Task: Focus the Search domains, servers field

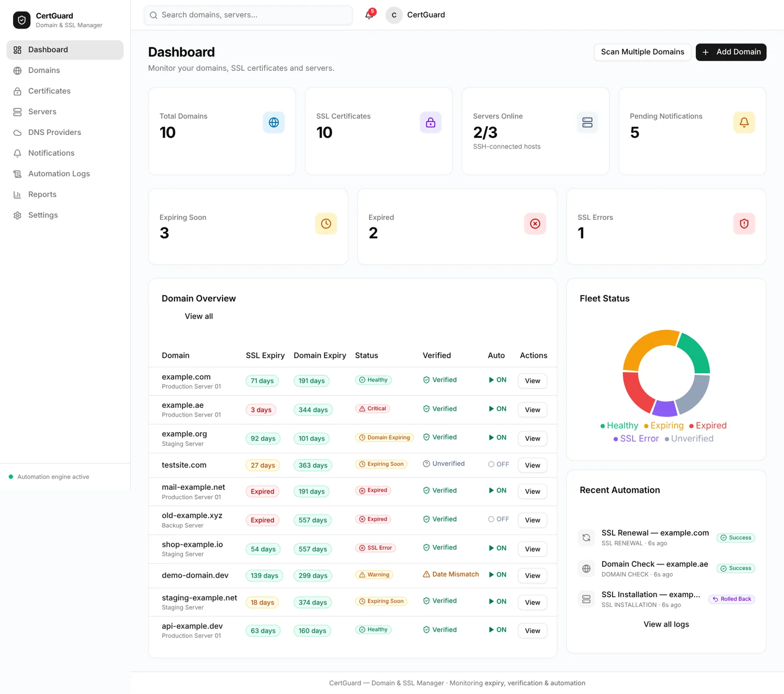Action: (248, 15)
